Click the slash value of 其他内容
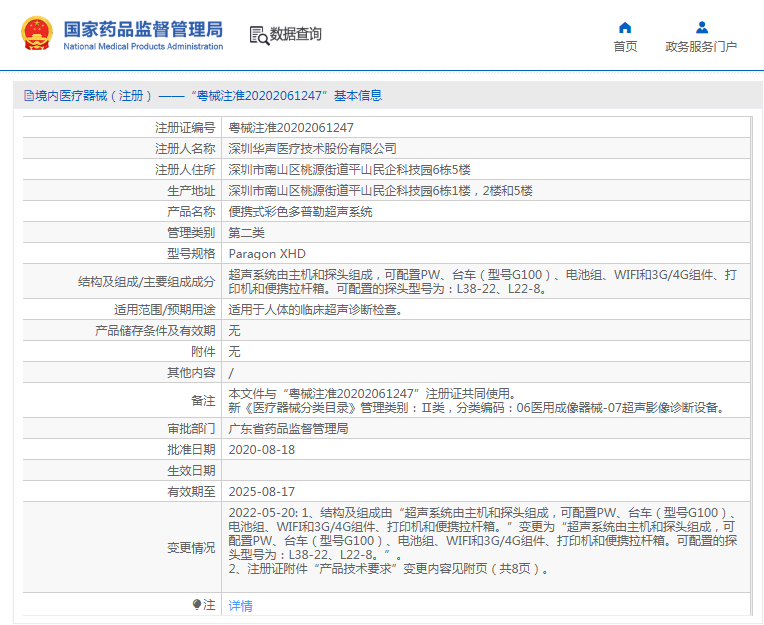This screenshot has height=625, width=764. 231,373
